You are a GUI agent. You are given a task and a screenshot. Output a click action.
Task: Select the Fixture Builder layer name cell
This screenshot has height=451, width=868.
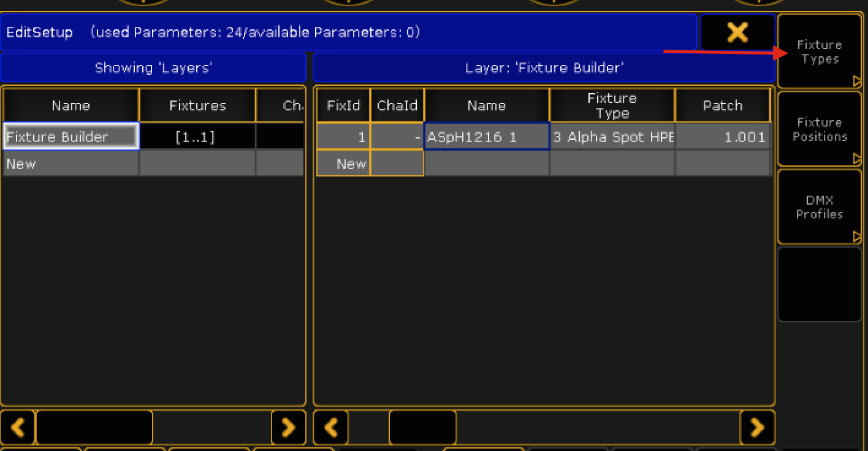tap(70, 137)
